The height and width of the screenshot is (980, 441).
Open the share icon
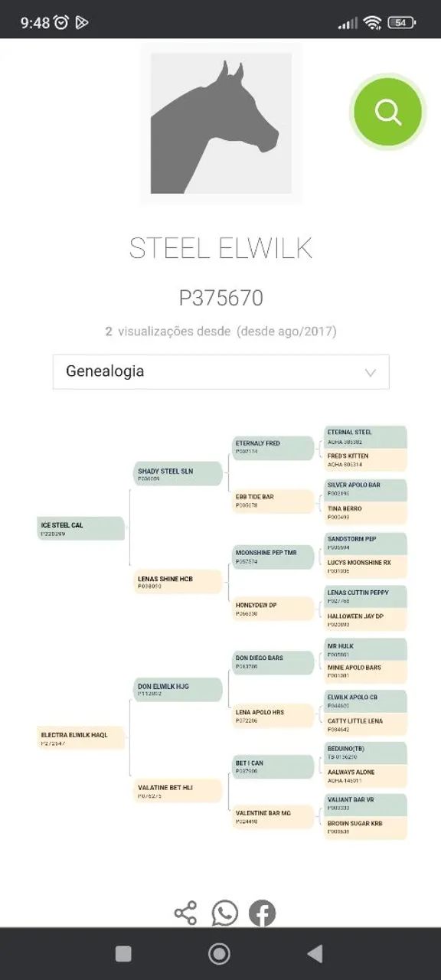pos(185,913)
